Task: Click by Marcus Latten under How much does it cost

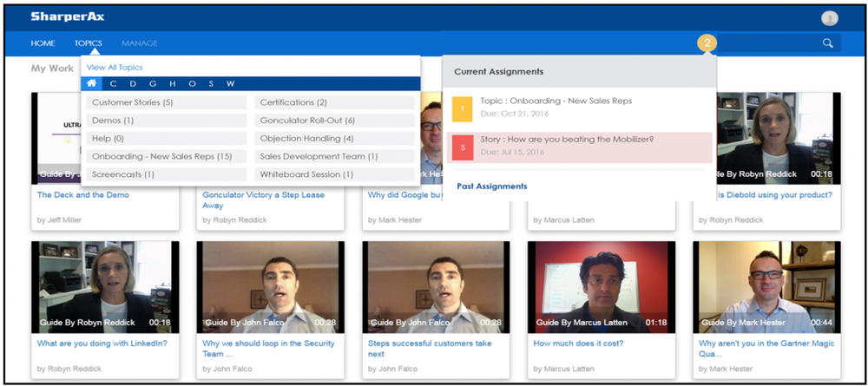Action: coord(563,369)
